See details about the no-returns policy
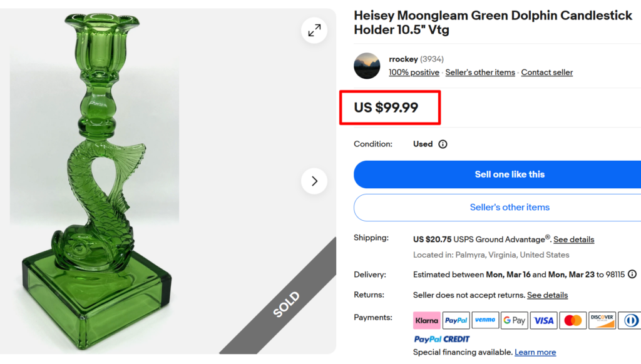 [547, 295]
